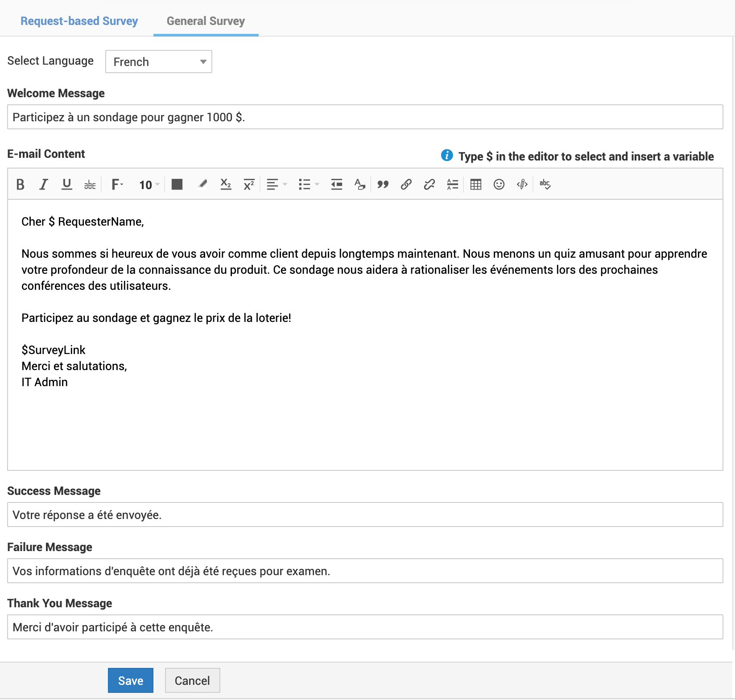Screen dimensions: 735x700
Task: Insert a block quote
Action: pyautogui.click(x=383, y=184)
